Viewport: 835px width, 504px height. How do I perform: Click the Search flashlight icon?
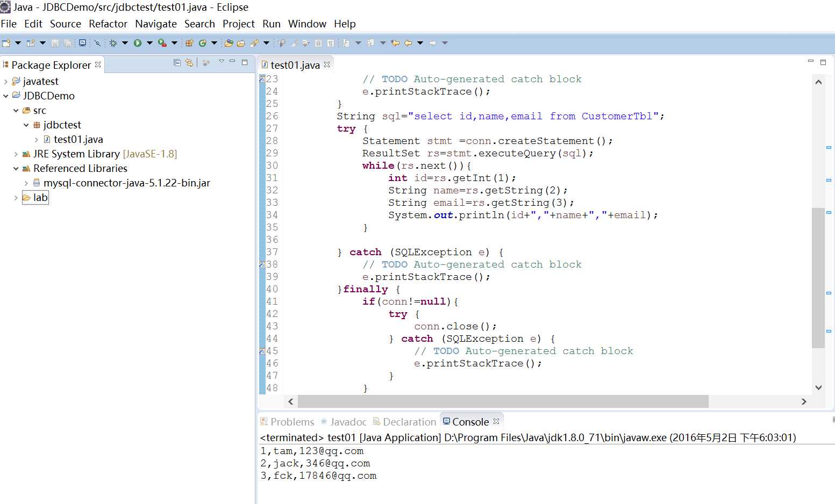pos(254,43)
